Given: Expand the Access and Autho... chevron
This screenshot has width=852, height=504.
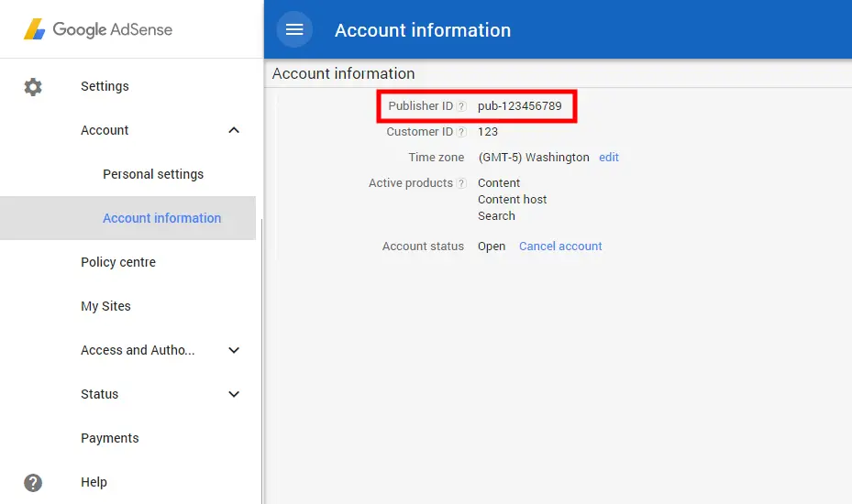Looking at the screenshot, I should pos(234,350).
